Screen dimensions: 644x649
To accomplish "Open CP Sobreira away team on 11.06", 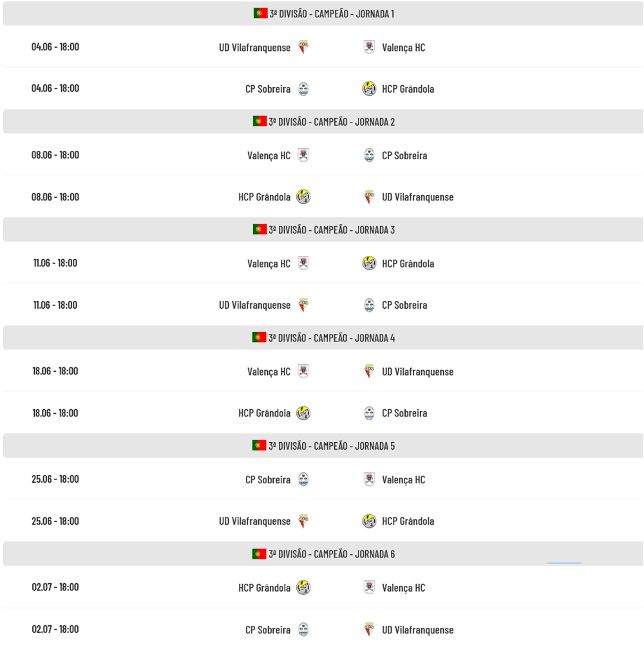I will 404,305.
